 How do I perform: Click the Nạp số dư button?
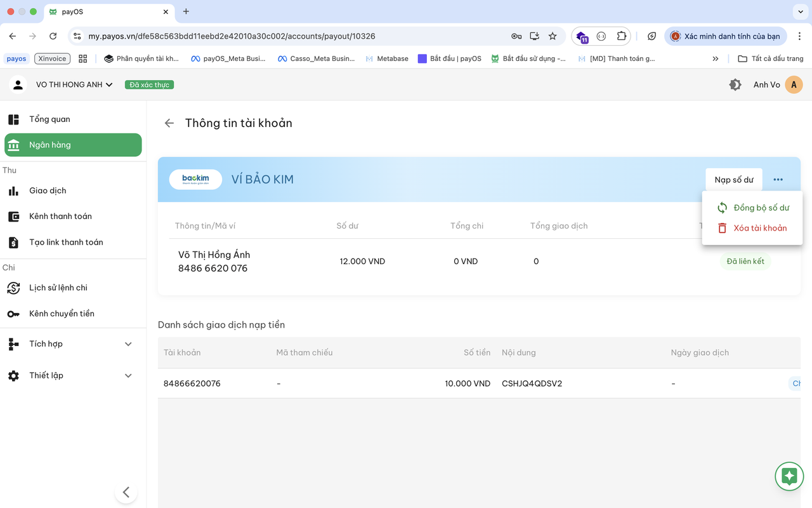pos(733,180)
